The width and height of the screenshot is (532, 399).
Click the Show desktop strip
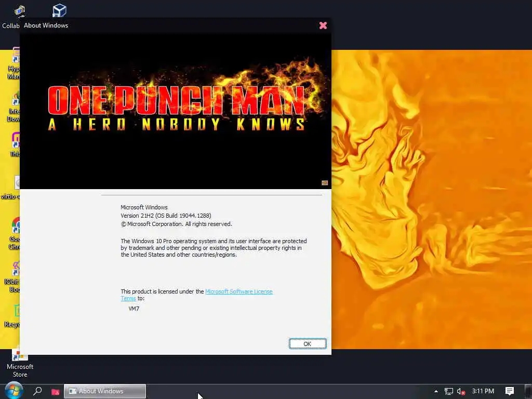pyautogui.click(x=528, y=391)
